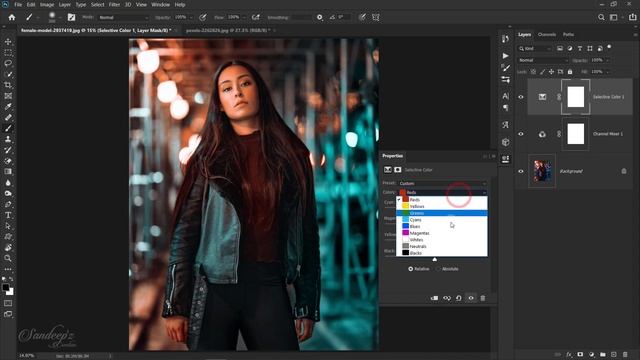Screen dimensions: 640x360
Task: Open the Share icon at top right
Action: pyautogui.click(x=632, y=17)
